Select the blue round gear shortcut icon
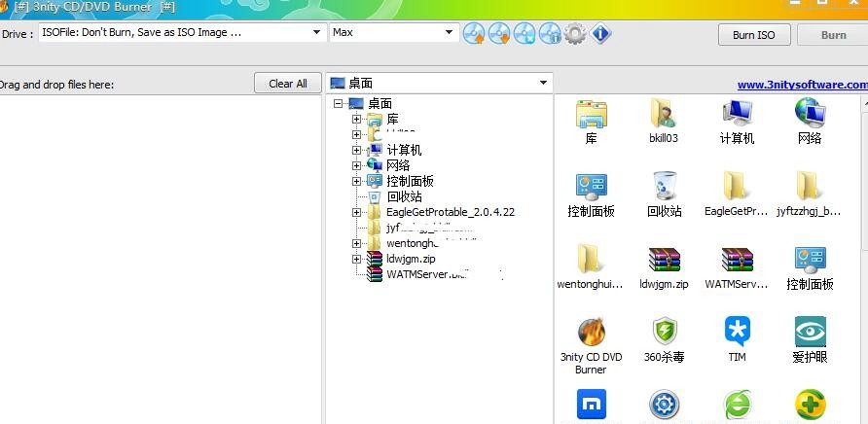868x424 pixels. [x=664, y=405]
